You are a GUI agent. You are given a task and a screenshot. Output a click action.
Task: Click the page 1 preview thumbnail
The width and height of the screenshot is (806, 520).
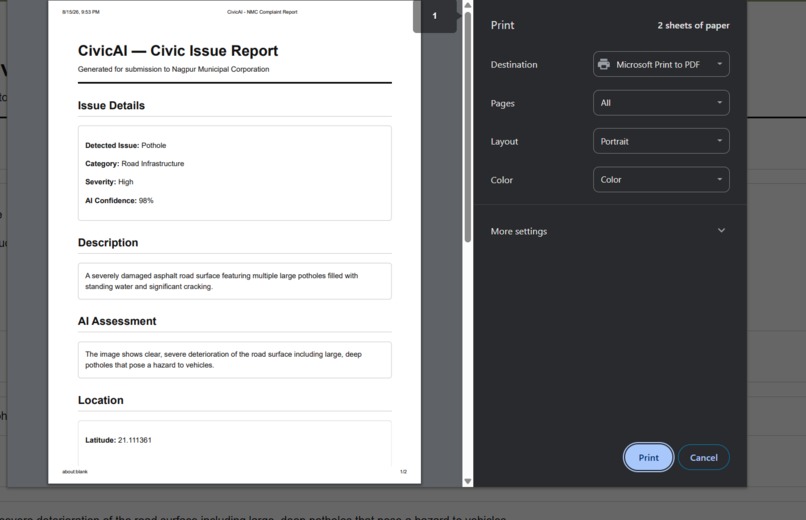coord(234,242)
